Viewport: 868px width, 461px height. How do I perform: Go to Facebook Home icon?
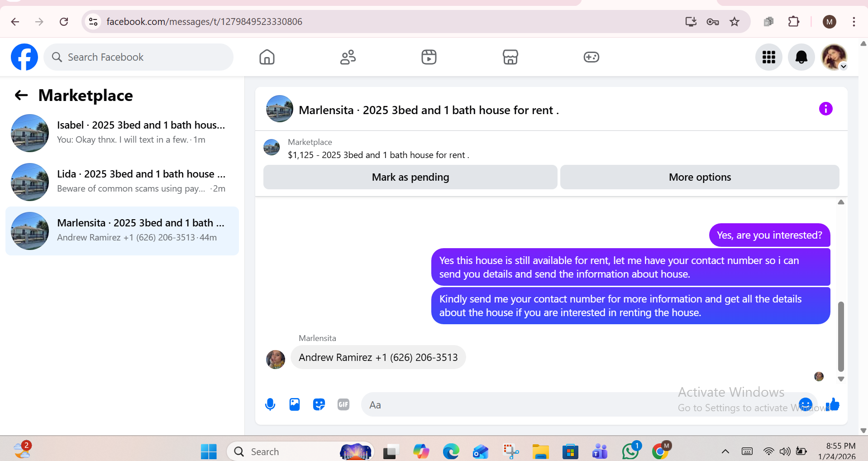pyautogui.click(x=267, y=57)
